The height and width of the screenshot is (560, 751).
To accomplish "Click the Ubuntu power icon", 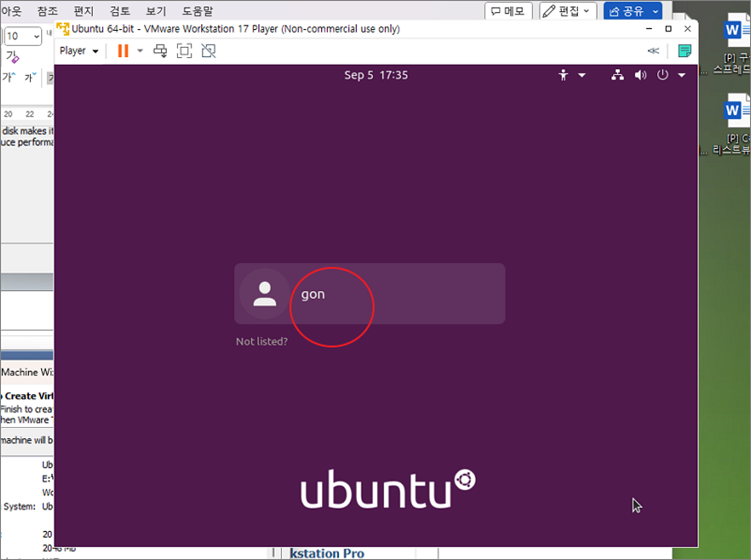I will [662, 76].
